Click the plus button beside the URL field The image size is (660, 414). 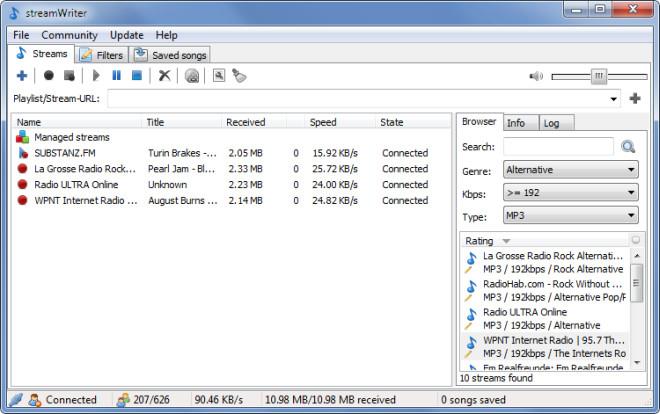click(x=635, y=98)
